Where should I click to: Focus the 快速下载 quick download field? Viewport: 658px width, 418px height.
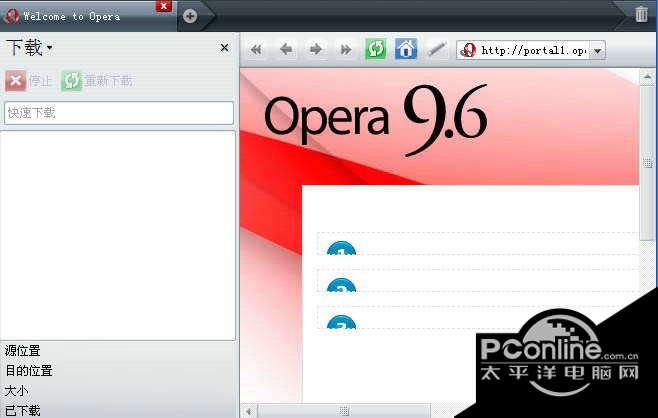(119, 113)
